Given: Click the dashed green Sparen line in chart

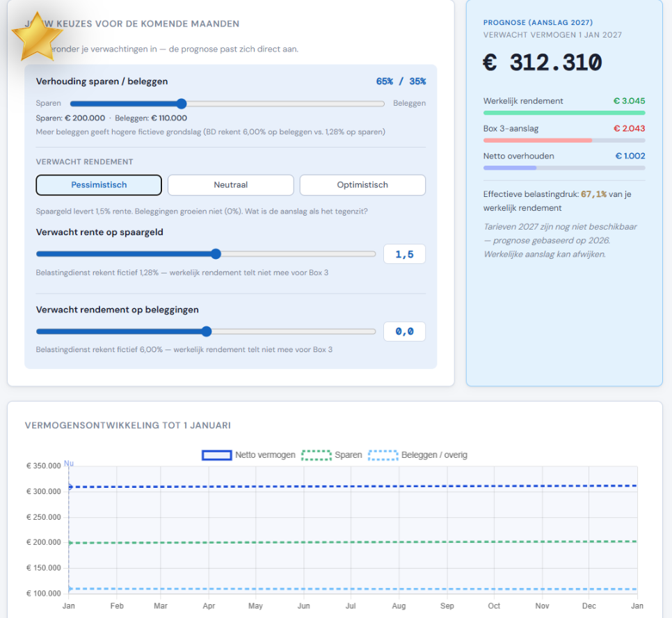Looking at the screenshot, I should (348, 542).
